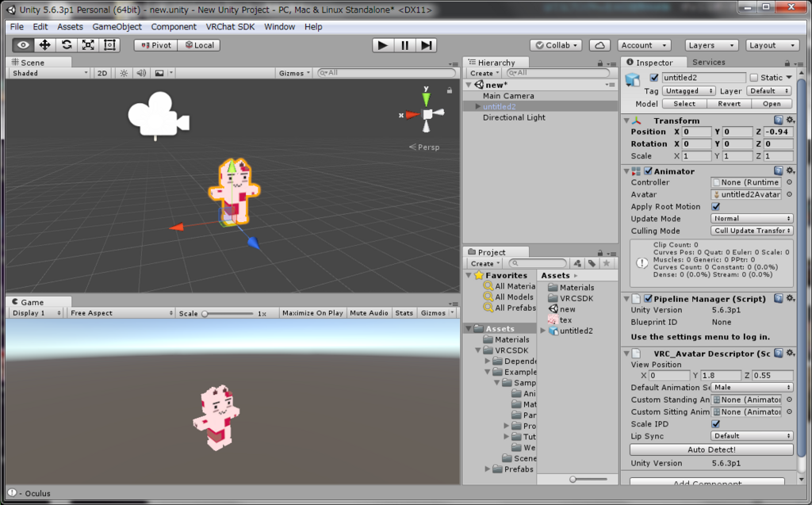Open the Layers dropdown
Image resolution: width=812 pixels, height=505 pixels.
pos(711,45)
